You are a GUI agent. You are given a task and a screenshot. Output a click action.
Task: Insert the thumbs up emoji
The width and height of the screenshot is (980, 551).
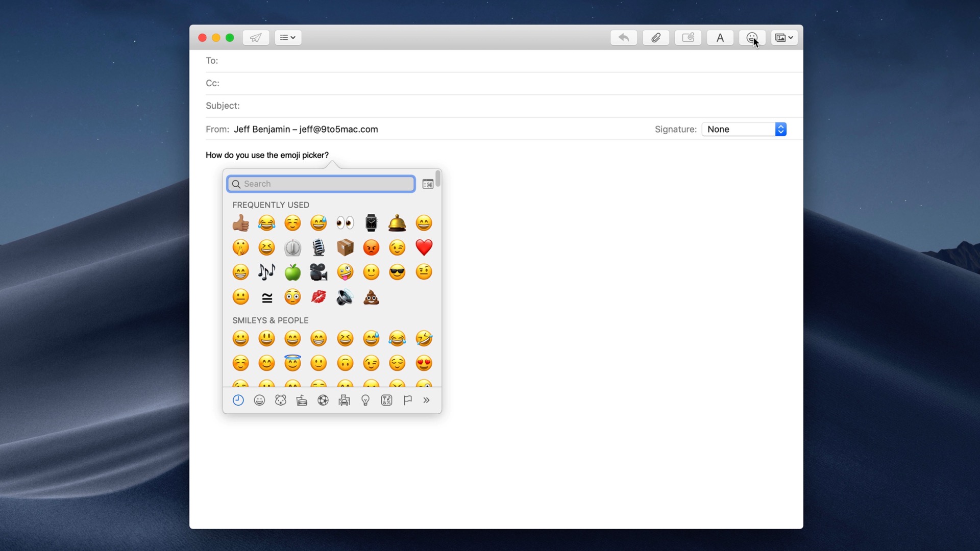click(x=240, y=223)
